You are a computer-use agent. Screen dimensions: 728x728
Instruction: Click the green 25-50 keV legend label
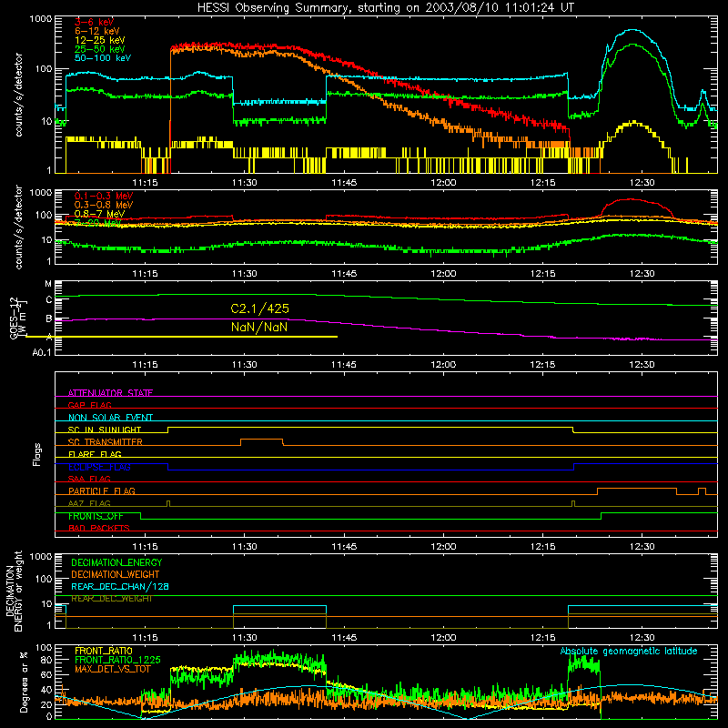100,49
